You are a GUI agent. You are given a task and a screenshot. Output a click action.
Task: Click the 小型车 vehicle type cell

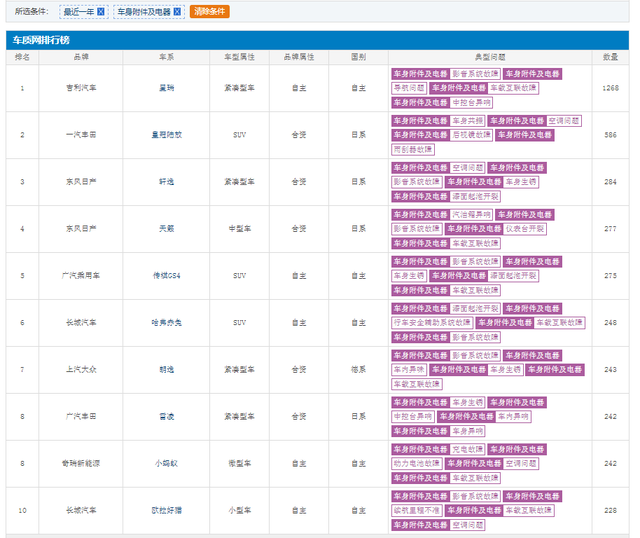240,510
